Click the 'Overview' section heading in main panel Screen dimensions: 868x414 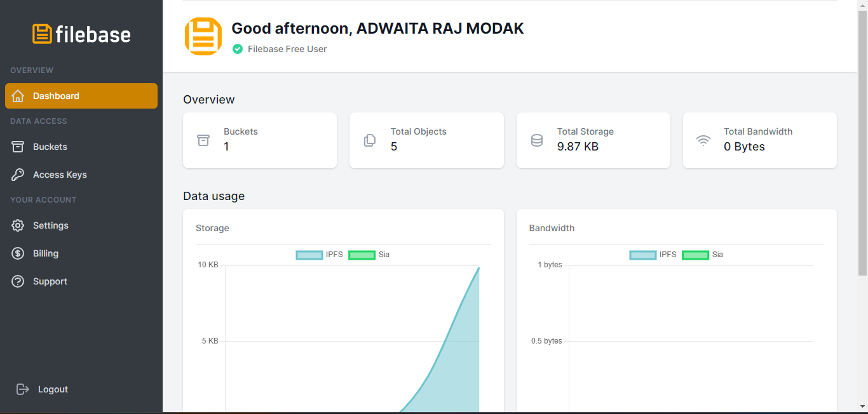209,100
